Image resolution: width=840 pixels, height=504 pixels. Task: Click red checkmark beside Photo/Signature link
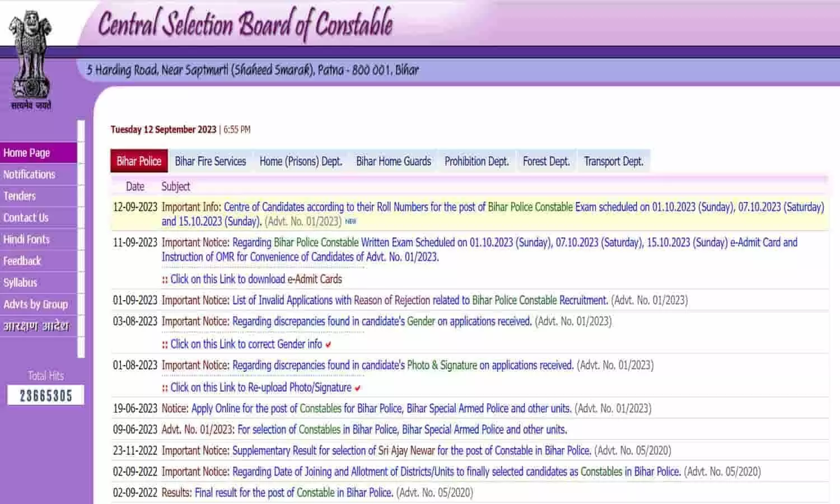pos(358,387)
